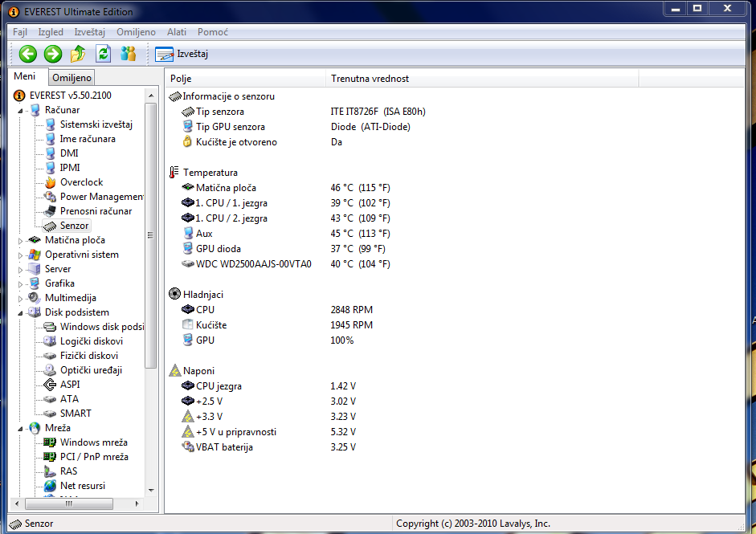Switch to the Omiljeno tab
Viewport: 756px width, 534px height.
(72, 78)
